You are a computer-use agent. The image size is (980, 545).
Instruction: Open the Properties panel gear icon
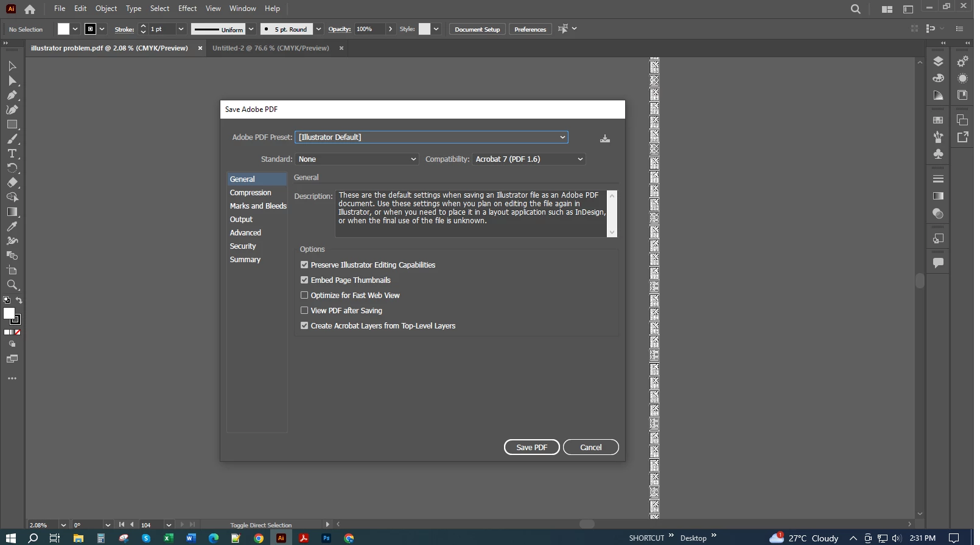pyautogui.click(x=962, y=61)
